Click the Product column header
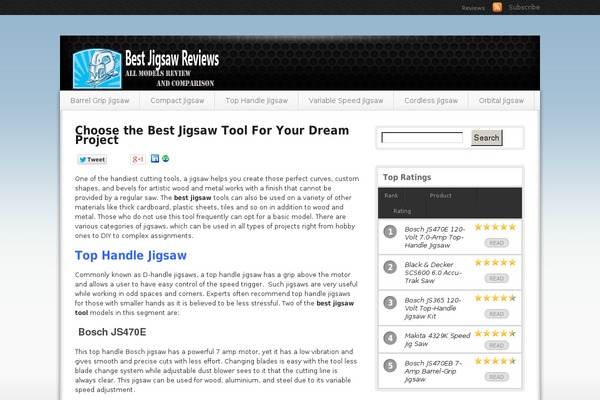600x400 pixels. (440, 196)
